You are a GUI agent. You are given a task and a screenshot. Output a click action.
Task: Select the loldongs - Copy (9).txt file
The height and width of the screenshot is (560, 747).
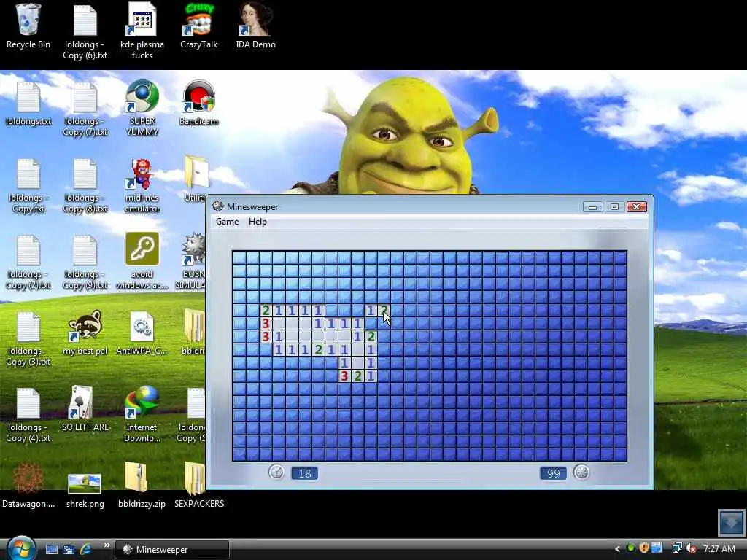[x=85, y=262]
